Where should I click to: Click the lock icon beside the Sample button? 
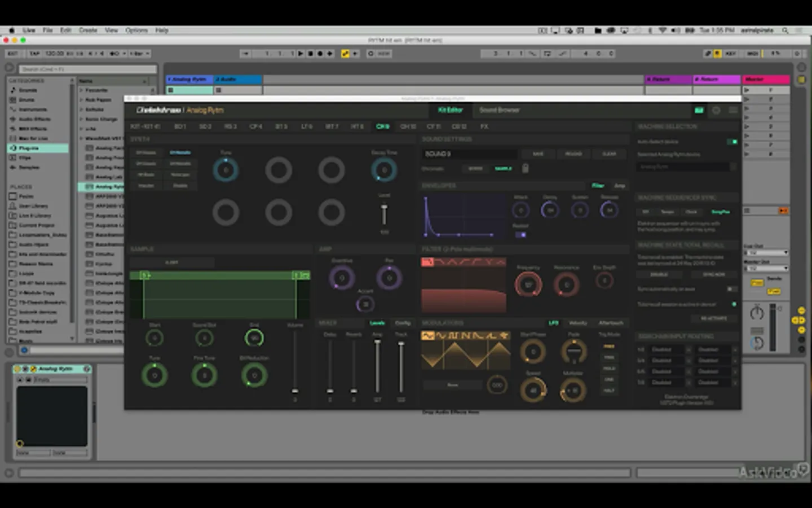[x=525, y=168]
